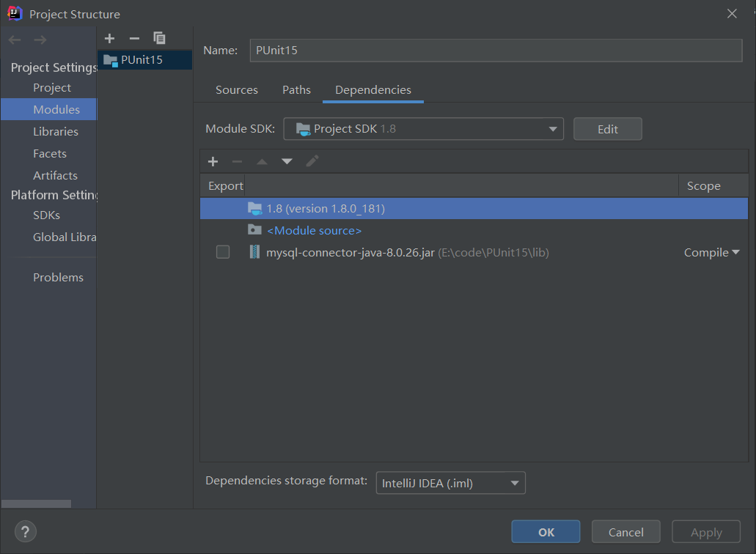Open Module SDK dropdown
756x554 pixels.
coord(423,129)
